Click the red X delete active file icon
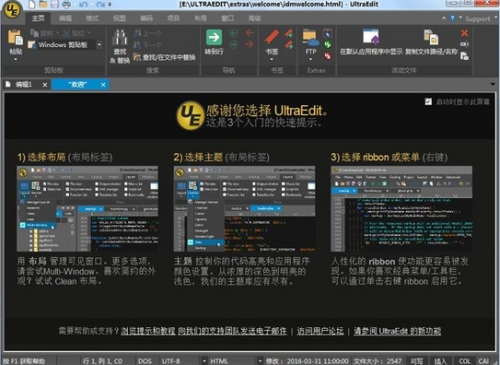The height and width of the screenshot is (365, 500). 464,33
